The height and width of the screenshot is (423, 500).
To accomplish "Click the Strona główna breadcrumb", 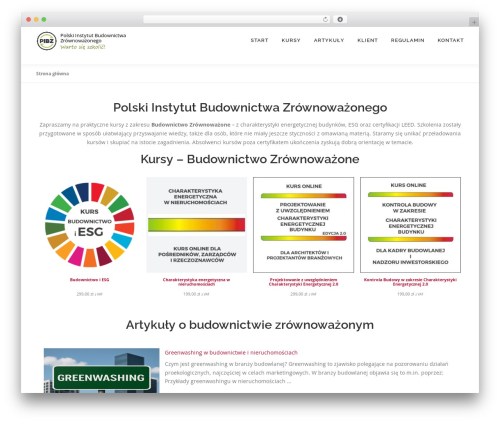I will point(52,74).
